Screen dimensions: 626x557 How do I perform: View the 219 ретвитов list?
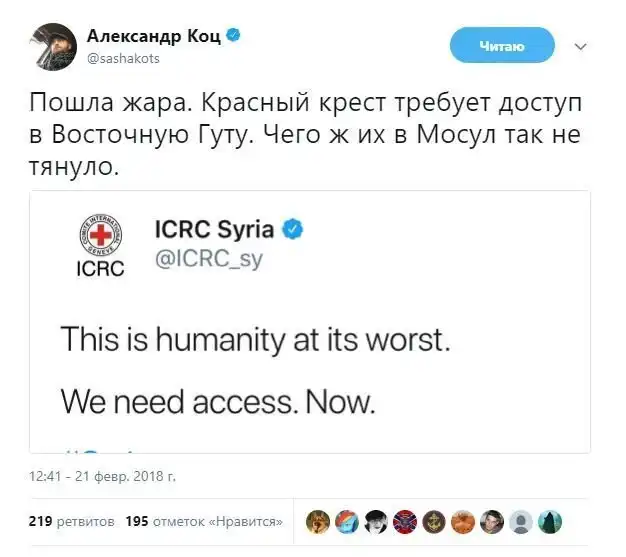click(x=72, y=521)
